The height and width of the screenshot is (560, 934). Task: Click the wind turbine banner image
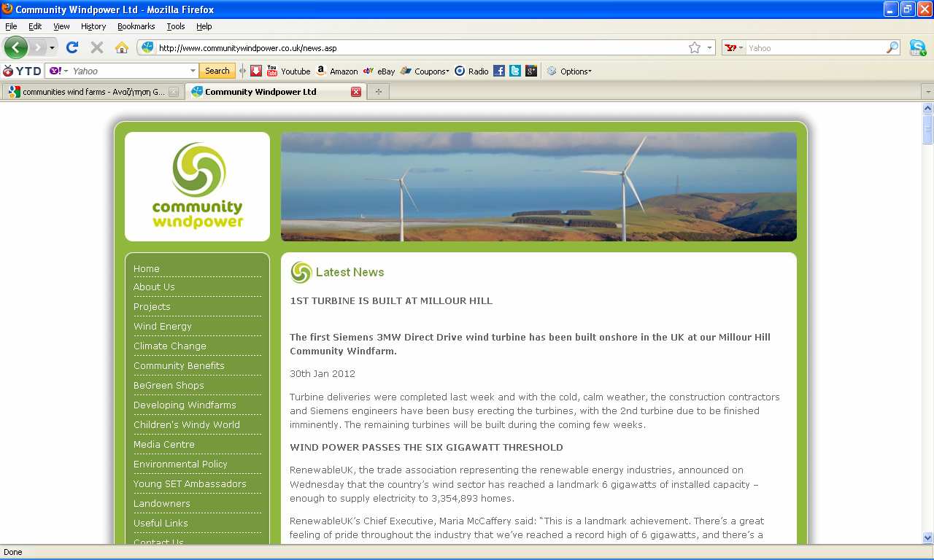[539, 187]
